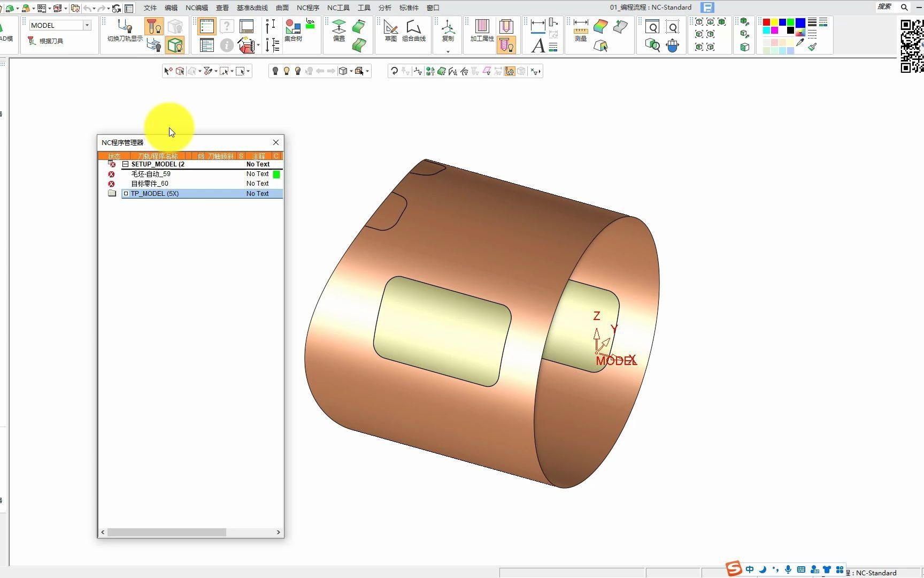Image resolution: width=924 pixels, height=578 pixels.
Task: Open the MODEL combo box dropdown
Action: [87, 25]
